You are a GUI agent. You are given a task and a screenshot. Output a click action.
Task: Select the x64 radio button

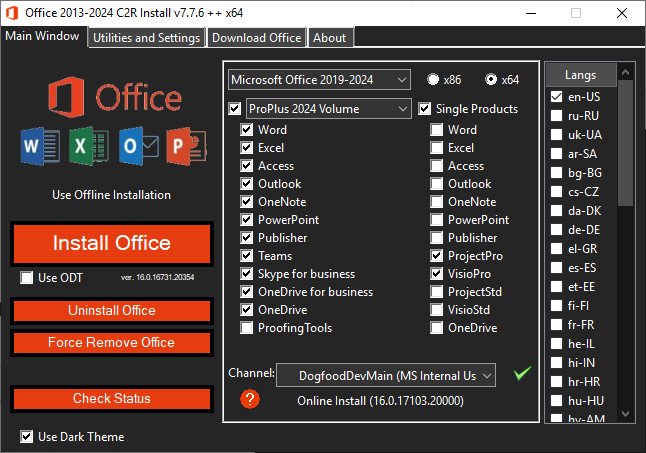(x=491, y=79)
